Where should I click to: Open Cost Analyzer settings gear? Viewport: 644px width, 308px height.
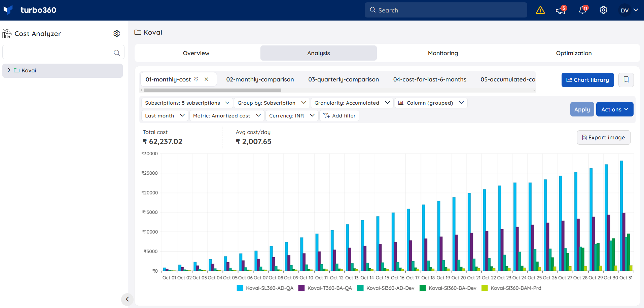coord(117,33)
